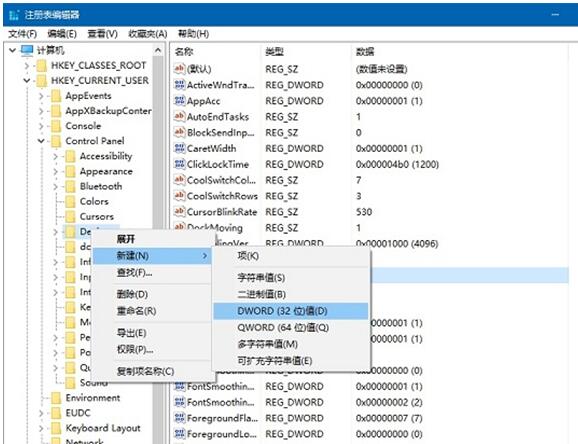Click the DWORD icon beside AppAcc
This screenshot has width=578, height=444.
(x=180, y=101)
